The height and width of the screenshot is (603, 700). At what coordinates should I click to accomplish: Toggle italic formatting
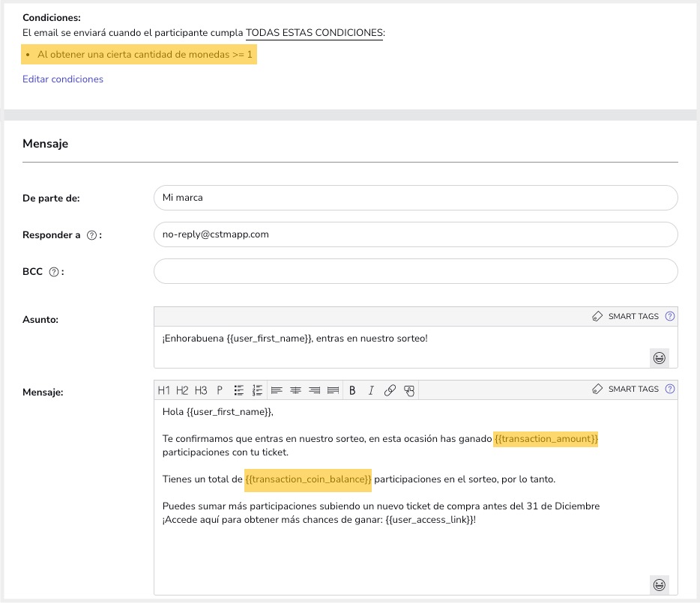click(x=370, y=390)
